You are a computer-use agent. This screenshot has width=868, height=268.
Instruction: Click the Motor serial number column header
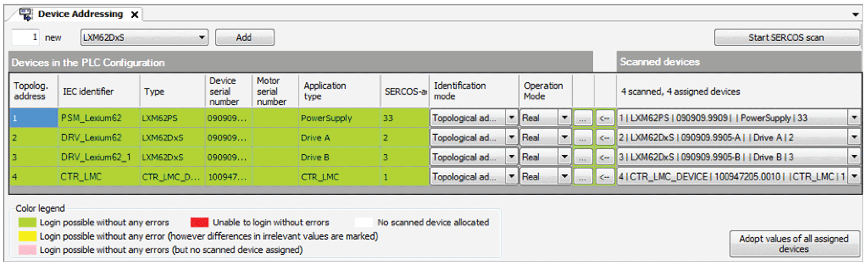276,91
